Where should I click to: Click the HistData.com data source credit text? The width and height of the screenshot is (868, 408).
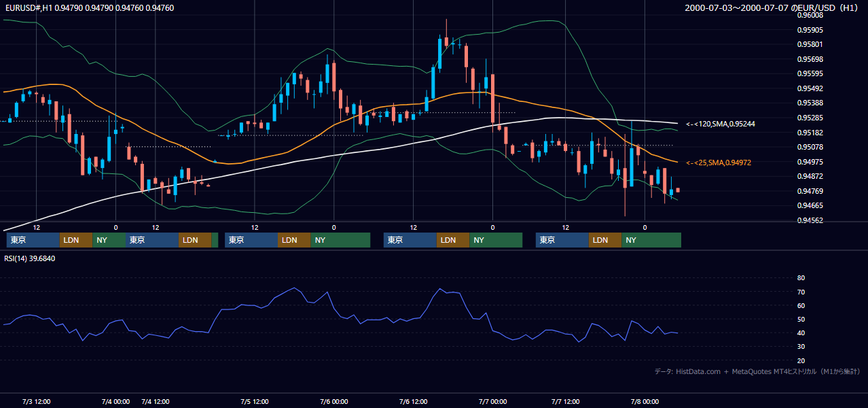[757, 371]
